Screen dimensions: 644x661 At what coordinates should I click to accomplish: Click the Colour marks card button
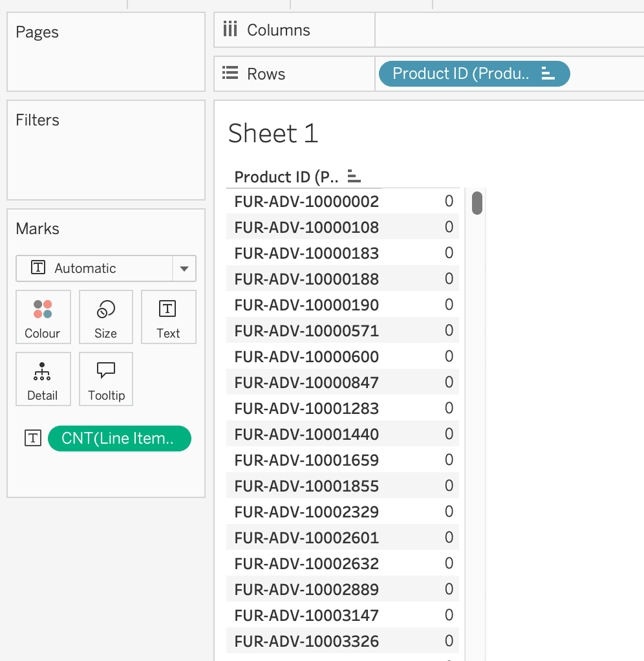coord(43,317)
